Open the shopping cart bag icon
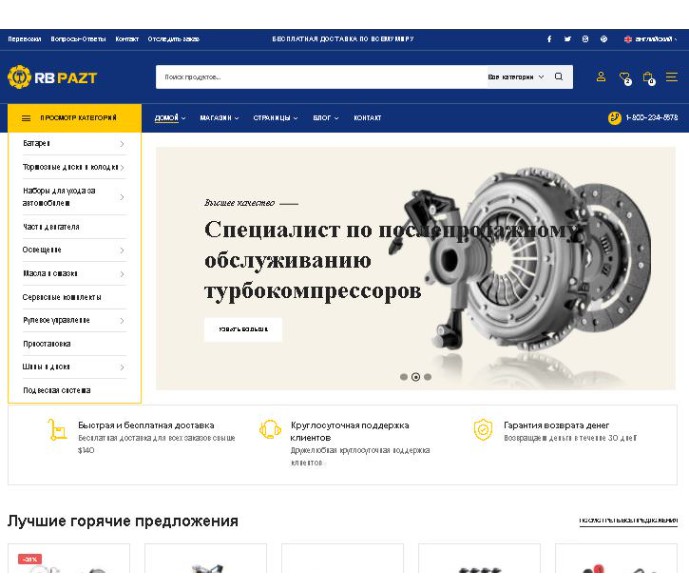Image resolution: width=689 pixels, height=581 pixels. tap(648, 78)
